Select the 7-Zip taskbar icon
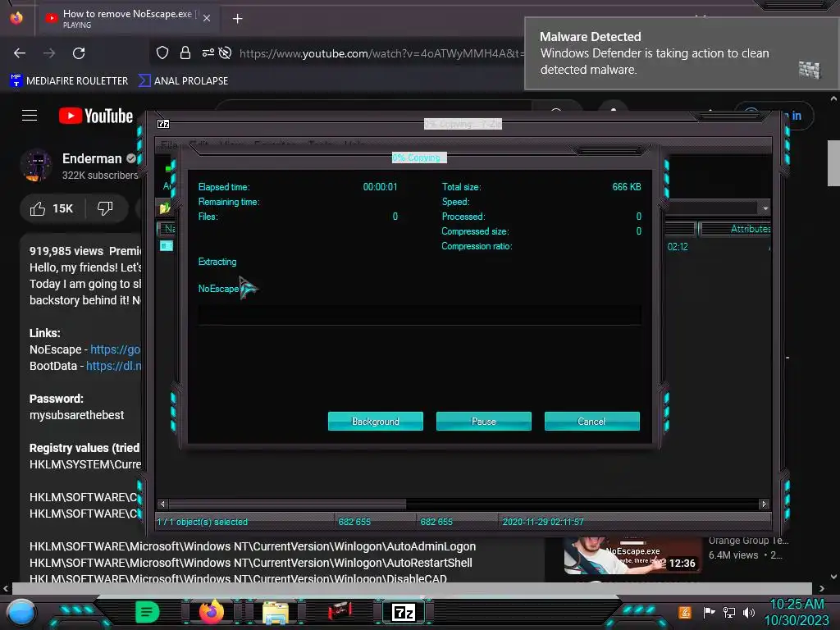 click(404, 612)
